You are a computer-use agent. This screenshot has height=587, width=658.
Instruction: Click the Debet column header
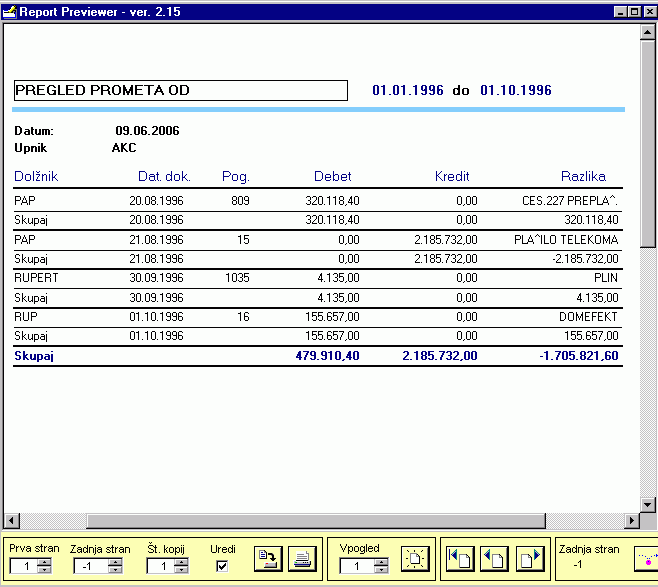pyautogui.click(x=332, y=176)
